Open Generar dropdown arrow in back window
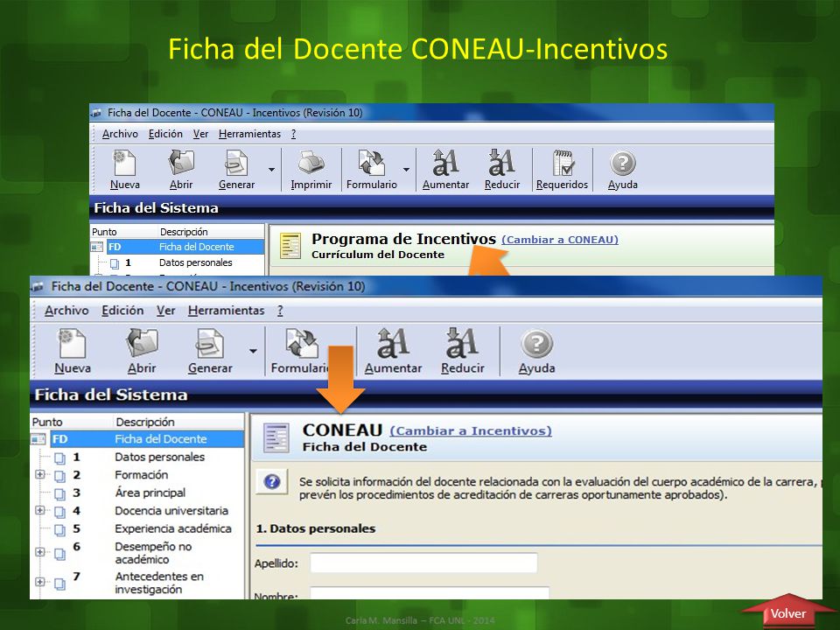 (271, 169)
